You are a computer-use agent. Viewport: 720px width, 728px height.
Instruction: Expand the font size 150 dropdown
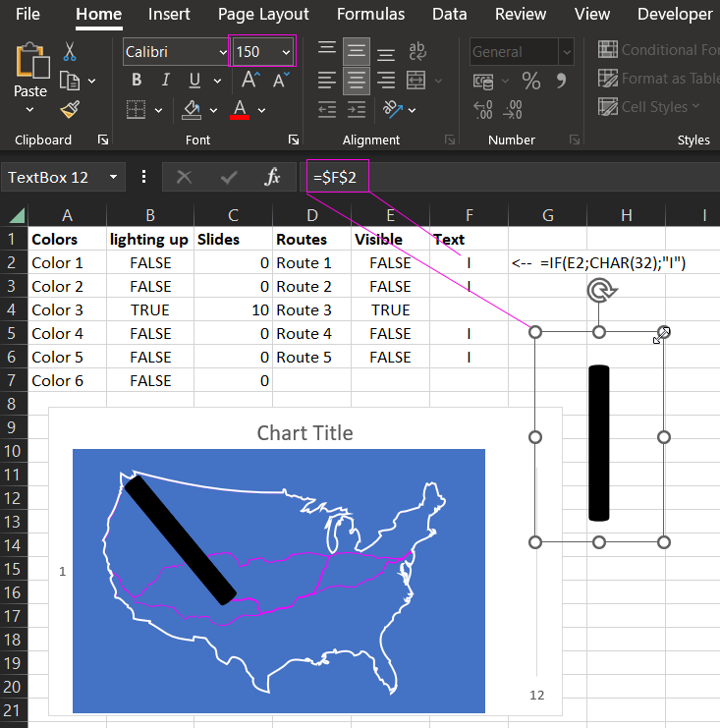[286, 52]
